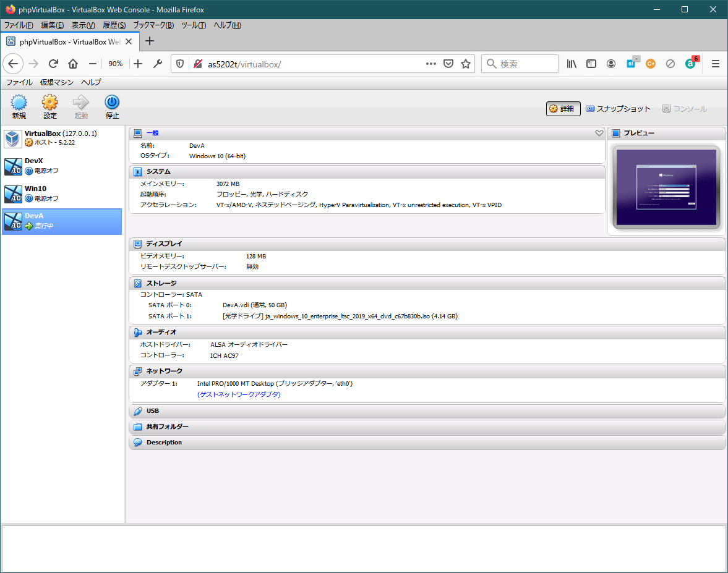Viewport: 728px width, 573px height.
Task: Open Firefox account icon
Action: [x=611, y=64]
